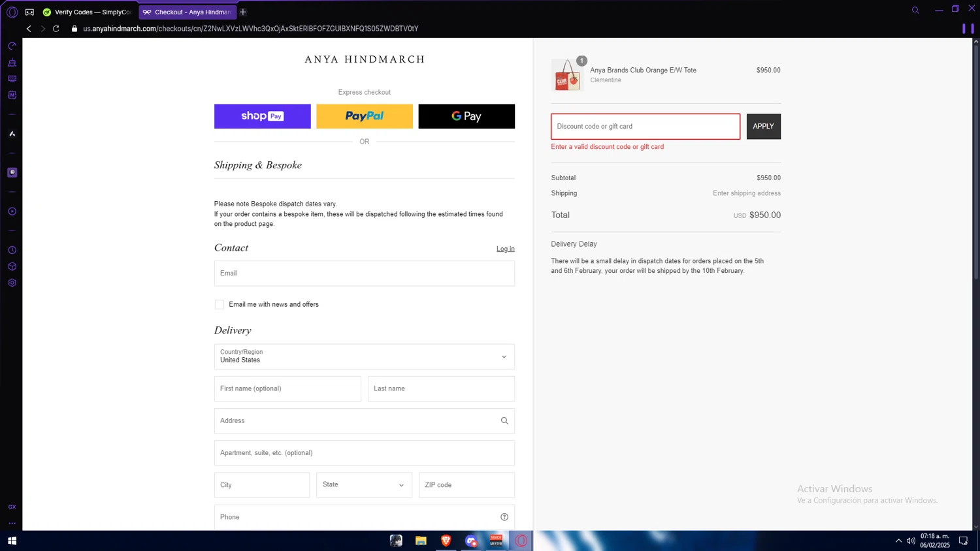Viewport: 980px width, 551px height.
Task: Click the search tabs magnifier icon
Action: pyautogui.click(x=915, y=10)
